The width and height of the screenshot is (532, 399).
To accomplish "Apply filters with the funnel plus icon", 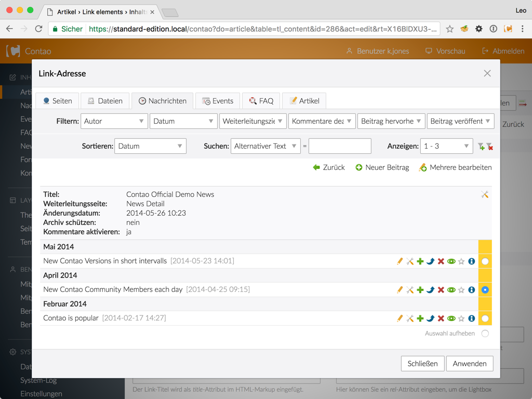I will [481, 147].
